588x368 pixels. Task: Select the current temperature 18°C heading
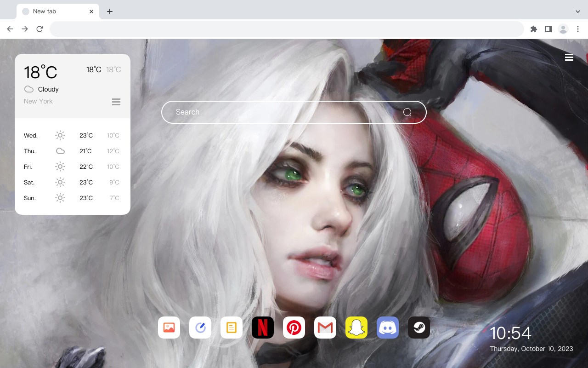click(x=40, y=72)
